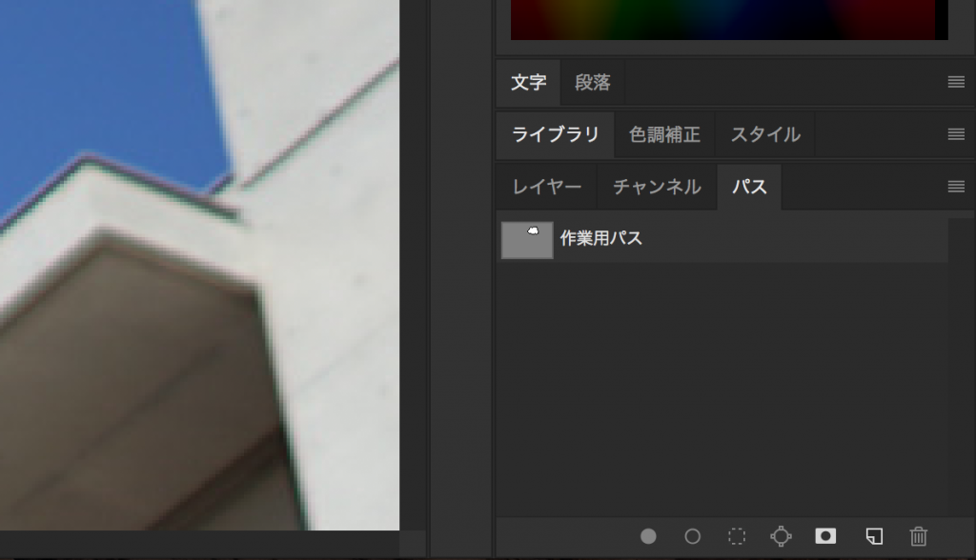The image size is (976, 560).
Task: Create new path icon
Action: [874, 536]
